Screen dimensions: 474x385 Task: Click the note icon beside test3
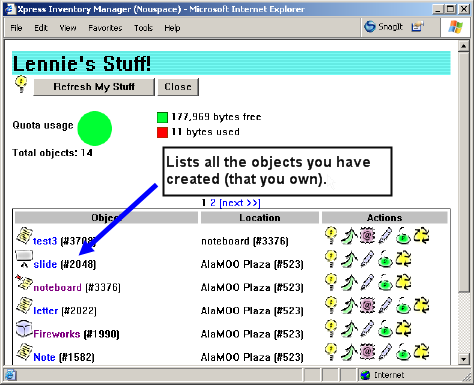24,235
